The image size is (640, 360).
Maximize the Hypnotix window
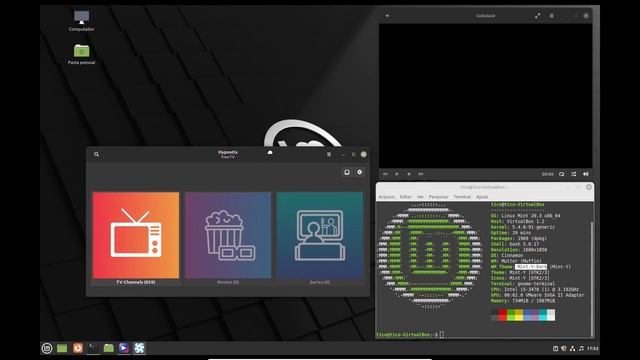point(353,154)
